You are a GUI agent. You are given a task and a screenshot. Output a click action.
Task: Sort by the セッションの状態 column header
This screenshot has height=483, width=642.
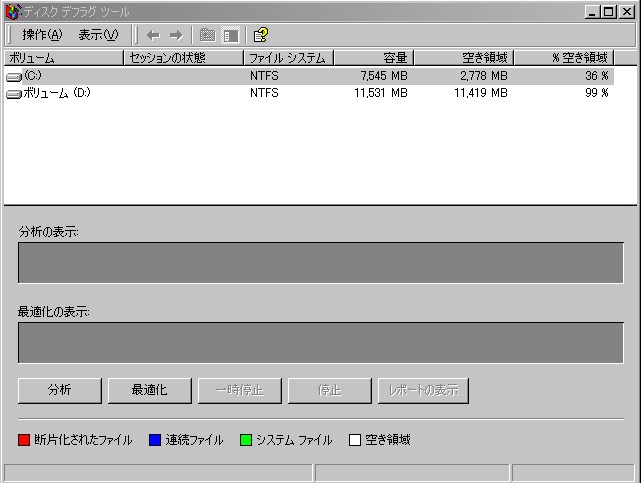[183, 58]
